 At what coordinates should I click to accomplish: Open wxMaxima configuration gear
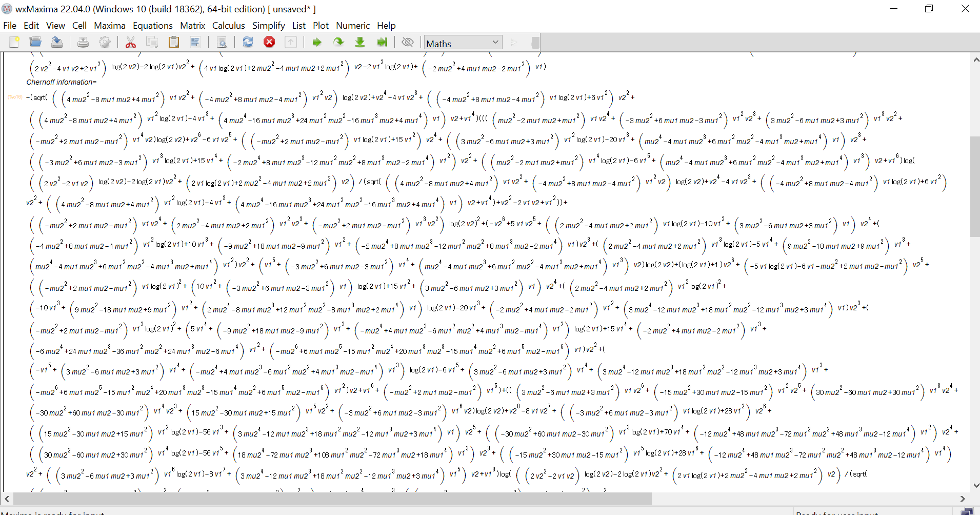coord(105,42)
